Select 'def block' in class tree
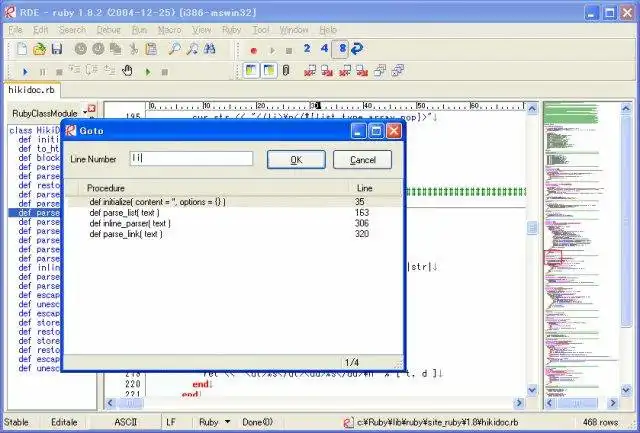640x433 pixels. coord(39,158)
